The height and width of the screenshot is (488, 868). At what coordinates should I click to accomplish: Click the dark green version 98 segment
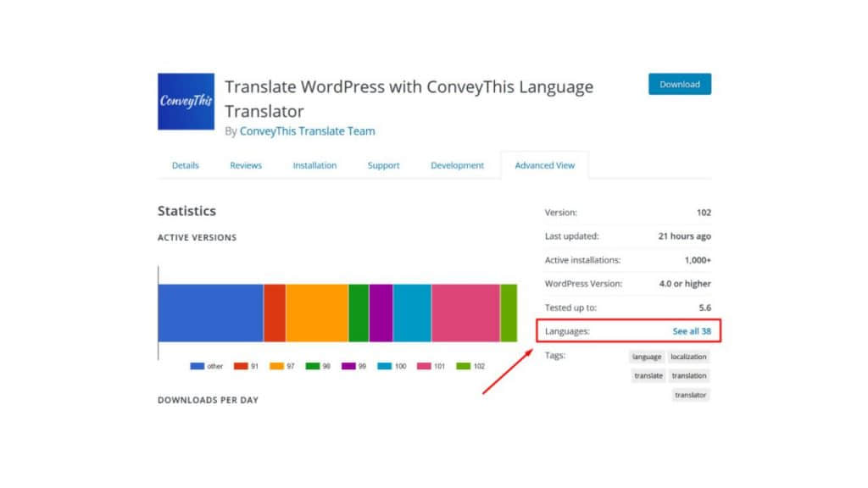tap(359, 313)
